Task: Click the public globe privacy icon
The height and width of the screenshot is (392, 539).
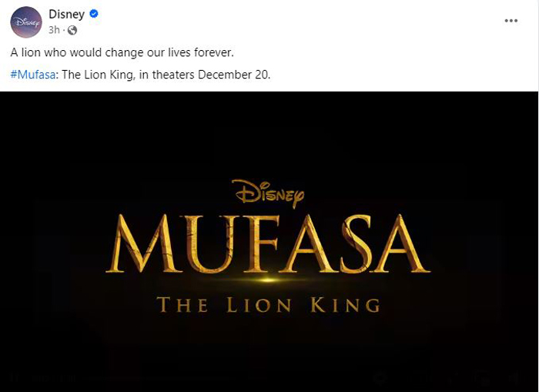Action: 72,30
